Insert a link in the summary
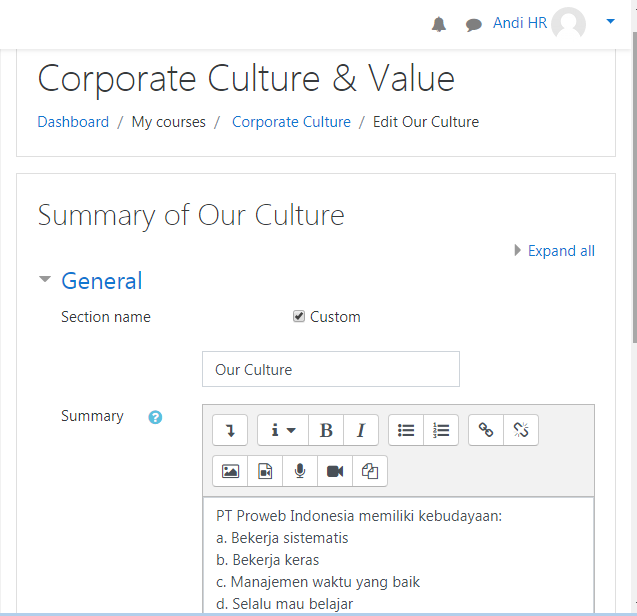This screenshot has width=637, height=616. pyautogui.click(x=486, y=430)
